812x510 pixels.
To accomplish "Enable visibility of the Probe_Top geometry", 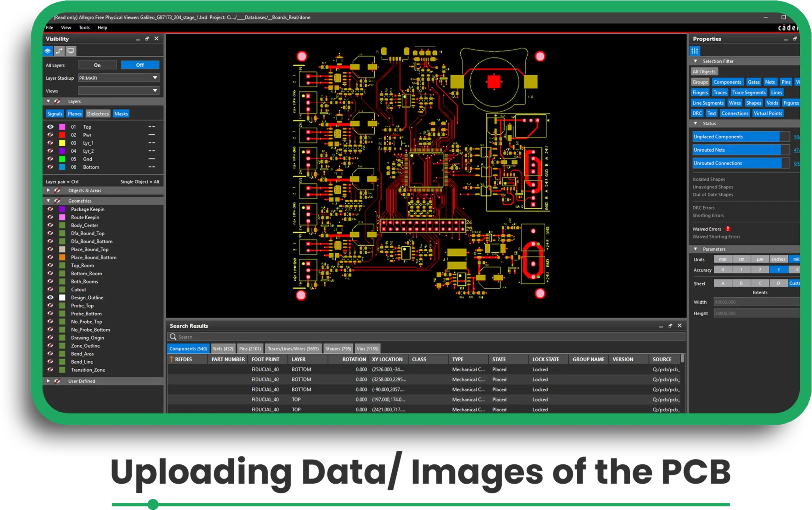I will click(50, 305).
